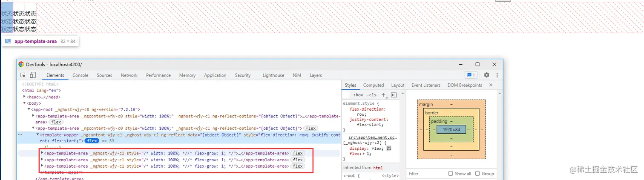Click the html link after Inherited from
The height and width of the screenshot is (180, 644).
tap(378, 168)
